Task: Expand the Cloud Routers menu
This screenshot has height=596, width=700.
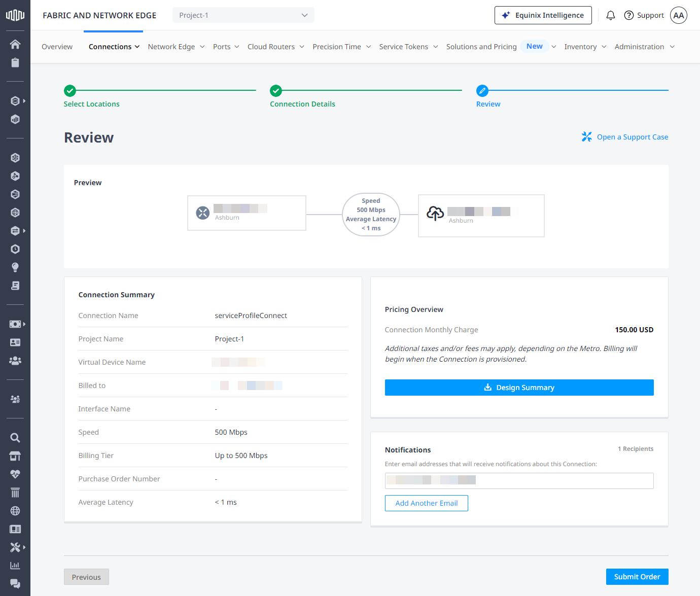Action: pyautogui.click(x=276, y=47)
